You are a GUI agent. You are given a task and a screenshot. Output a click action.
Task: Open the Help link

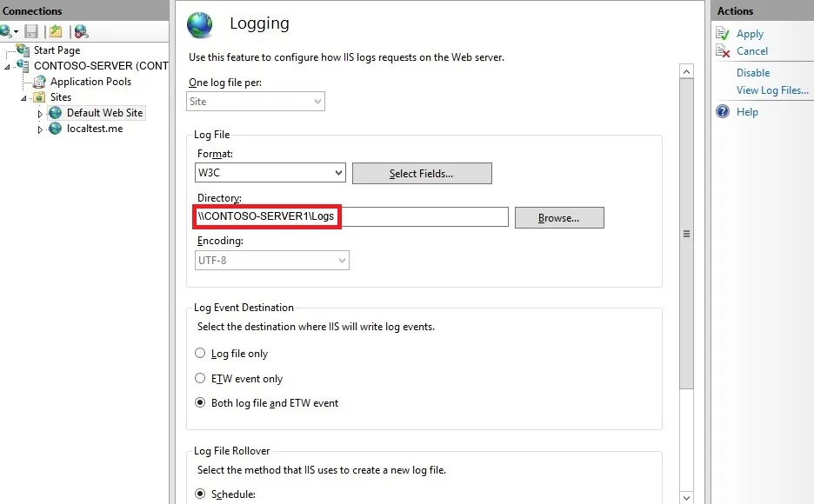tap(747, 111)
